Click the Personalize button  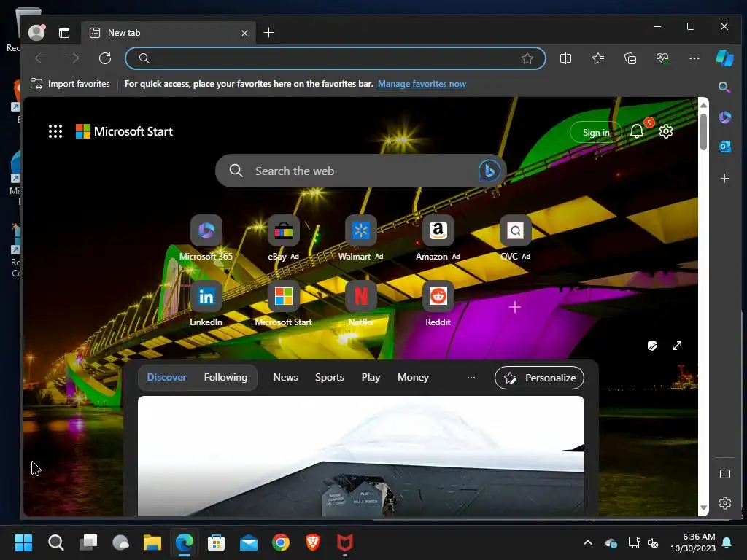coord(539,378)
